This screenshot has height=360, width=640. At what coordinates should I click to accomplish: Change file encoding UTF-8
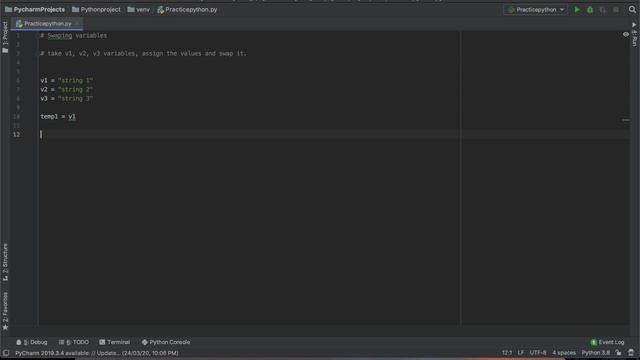(x=538, y=353)
